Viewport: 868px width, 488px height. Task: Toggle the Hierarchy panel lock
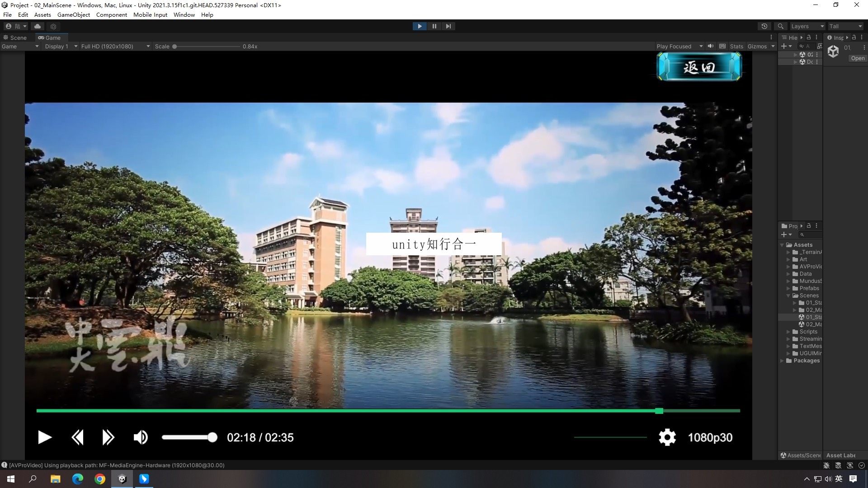(x=809, y=38)
